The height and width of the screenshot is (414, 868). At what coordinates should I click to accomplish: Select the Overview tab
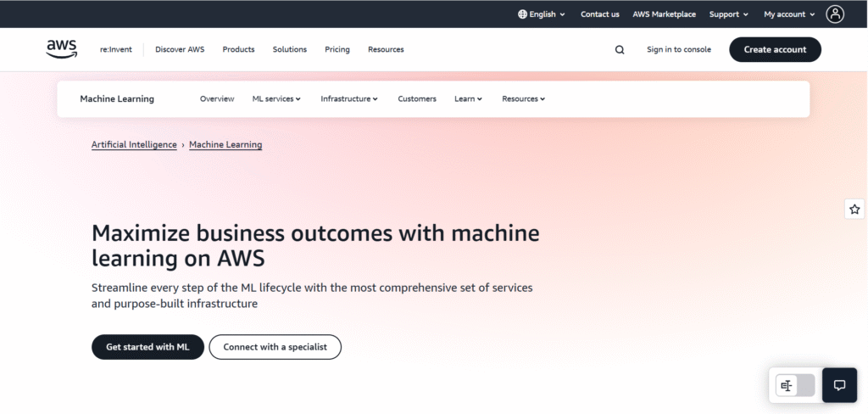point(217,99)
